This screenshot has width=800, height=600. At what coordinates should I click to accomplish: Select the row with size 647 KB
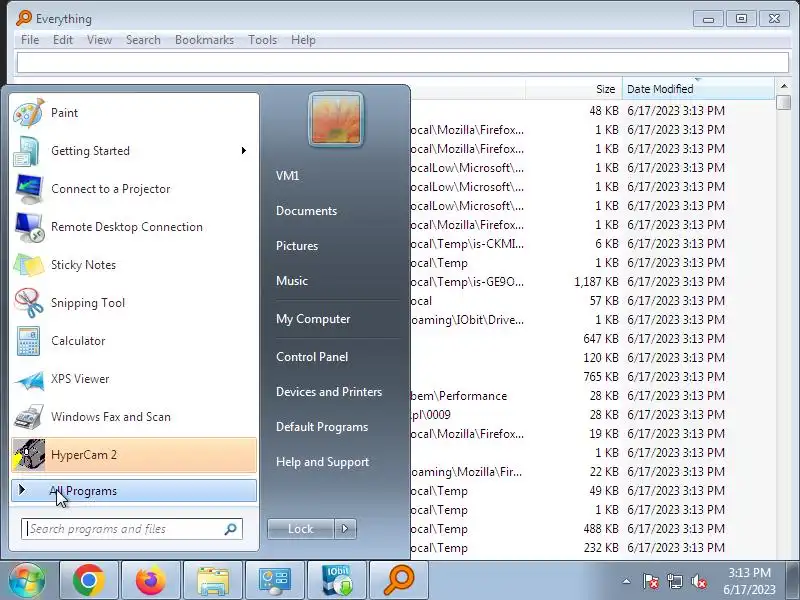point(592,339)
